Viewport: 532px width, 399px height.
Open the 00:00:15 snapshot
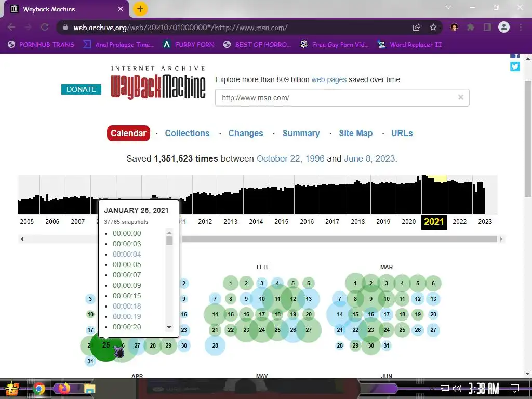click(x=127, y=296)
